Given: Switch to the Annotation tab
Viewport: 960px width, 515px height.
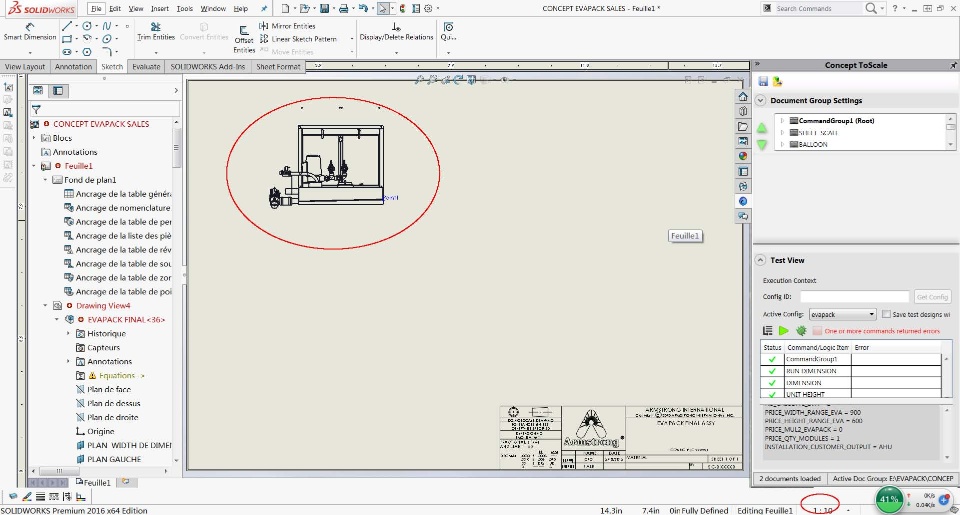Looking at the screenshot, I should pyautogui.click(x=73, y=67).
